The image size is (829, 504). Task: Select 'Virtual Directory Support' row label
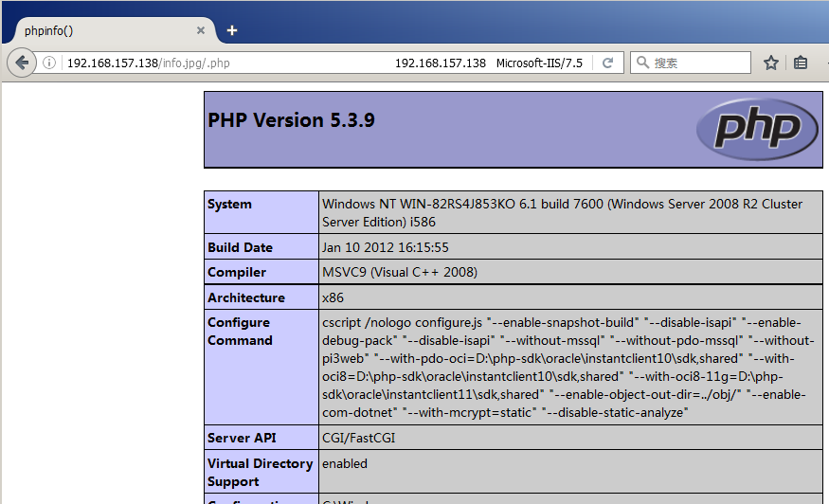[261, 473]
